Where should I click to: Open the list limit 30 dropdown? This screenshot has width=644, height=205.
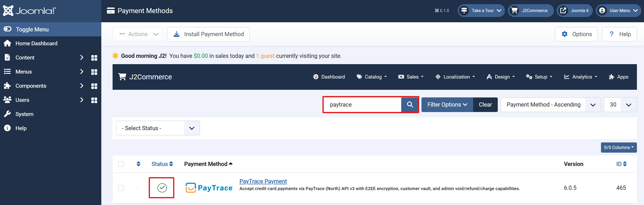coord(620,105)
